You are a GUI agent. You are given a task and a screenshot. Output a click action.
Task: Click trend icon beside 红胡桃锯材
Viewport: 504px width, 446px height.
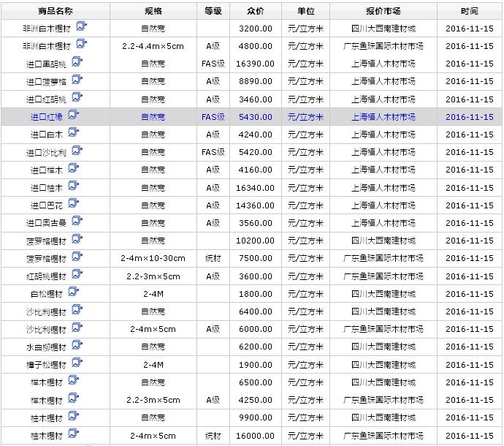[x=77, y=275]
